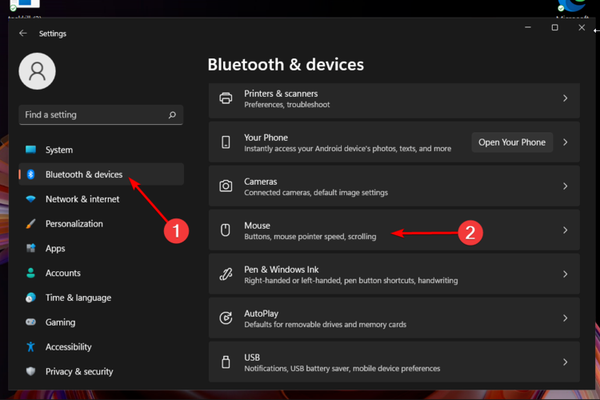The height and width of the screenshot is (400, 600).
Task: Expand Printers & scanners chevron arrow
Action: (x=565, y=98)
